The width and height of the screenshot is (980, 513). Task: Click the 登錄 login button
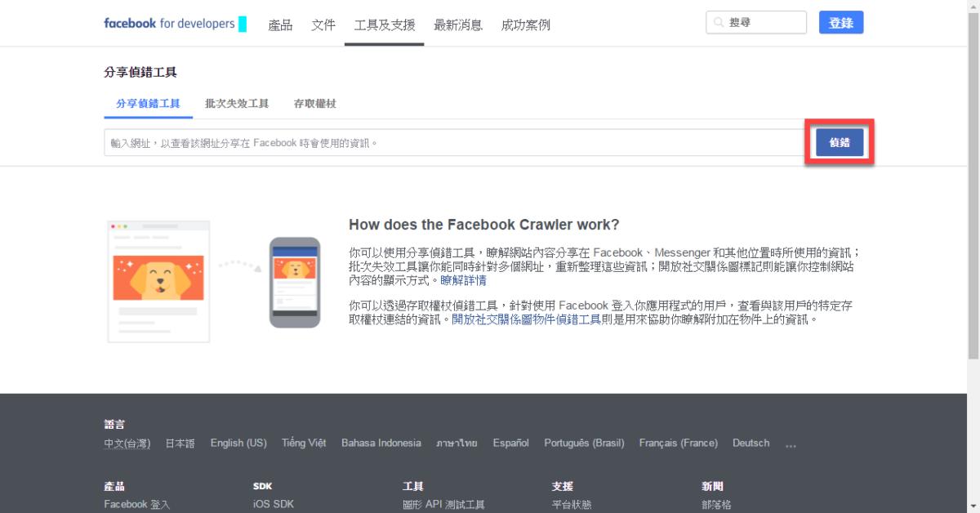841,23
